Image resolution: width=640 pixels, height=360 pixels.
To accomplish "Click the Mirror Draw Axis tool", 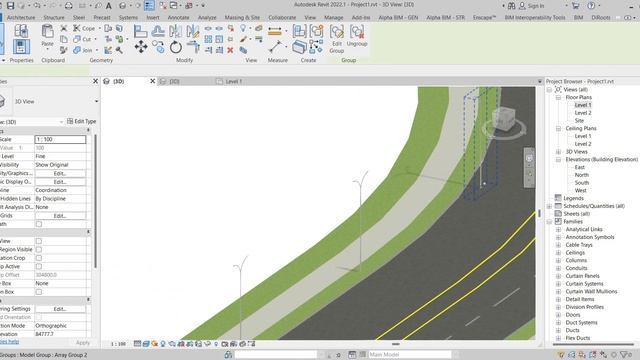I will point(193,31).
